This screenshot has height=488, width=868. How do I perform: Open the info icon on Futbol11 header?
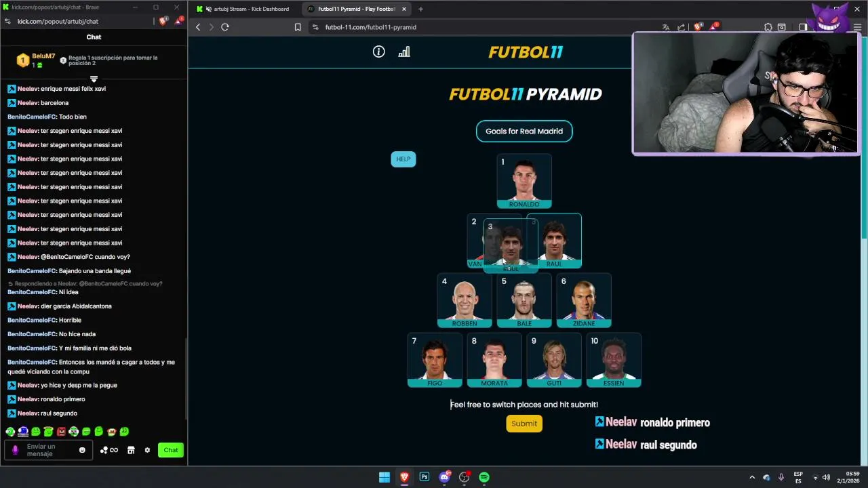pos(378,52)
